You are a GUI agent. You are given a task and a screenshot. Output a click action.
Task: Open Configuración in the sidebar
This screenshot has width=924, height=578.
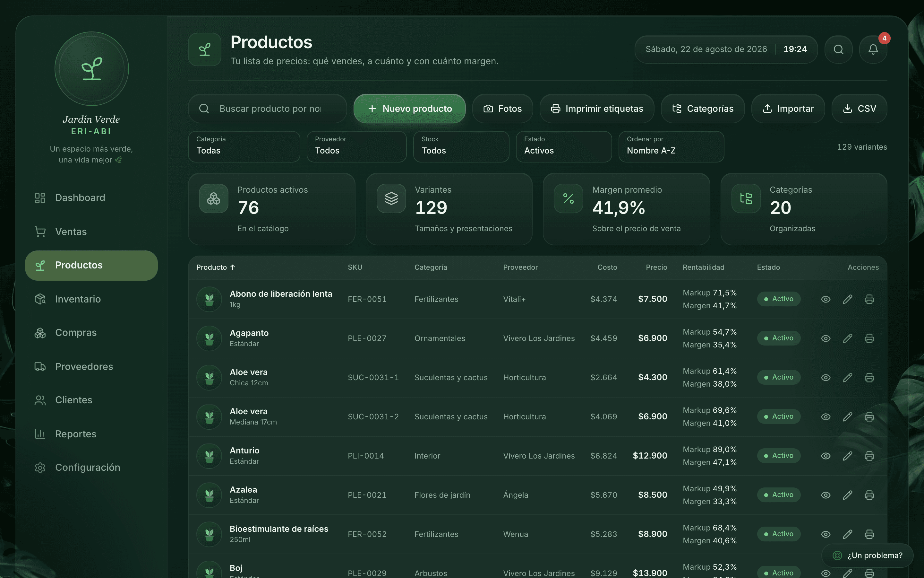[91, 468]
